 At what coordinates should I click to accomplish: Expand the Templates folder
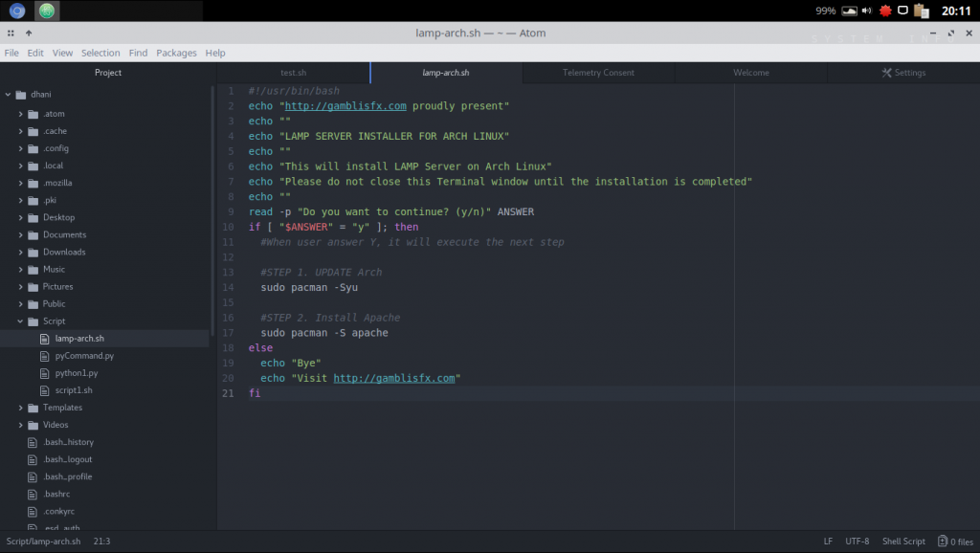pyautogui.click(x=20, y=408)
